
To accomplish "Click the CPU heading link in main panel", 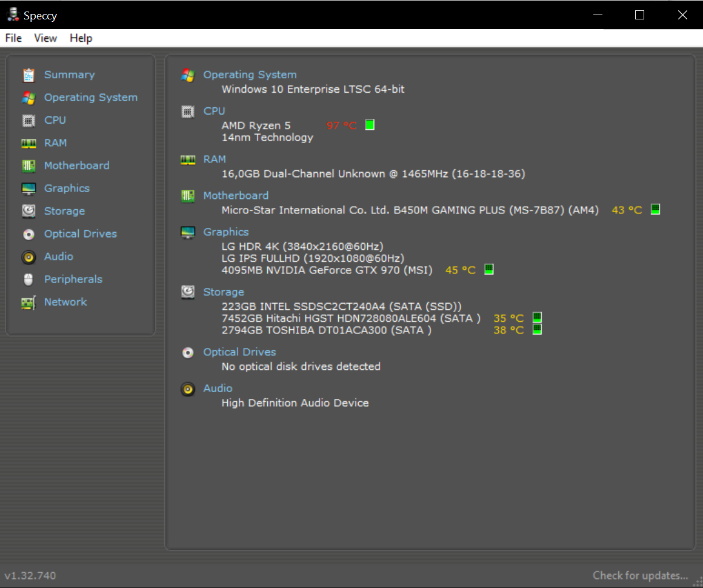I will (x=215, y=111).
